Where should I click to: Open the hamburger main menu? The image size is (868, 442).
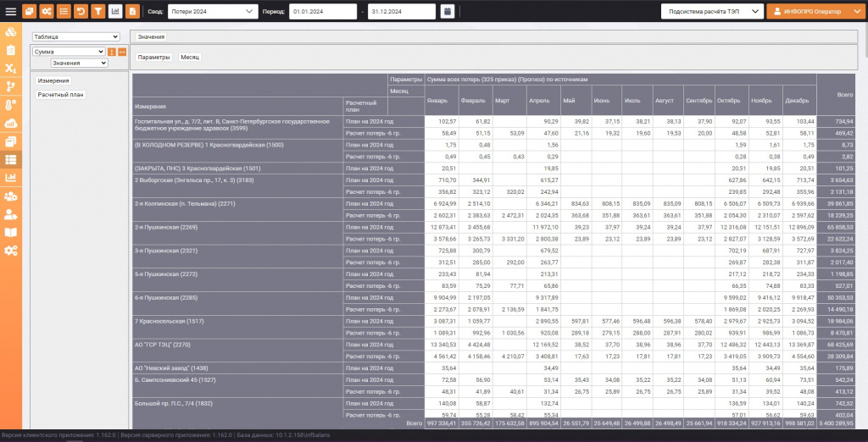pos(10,11)
